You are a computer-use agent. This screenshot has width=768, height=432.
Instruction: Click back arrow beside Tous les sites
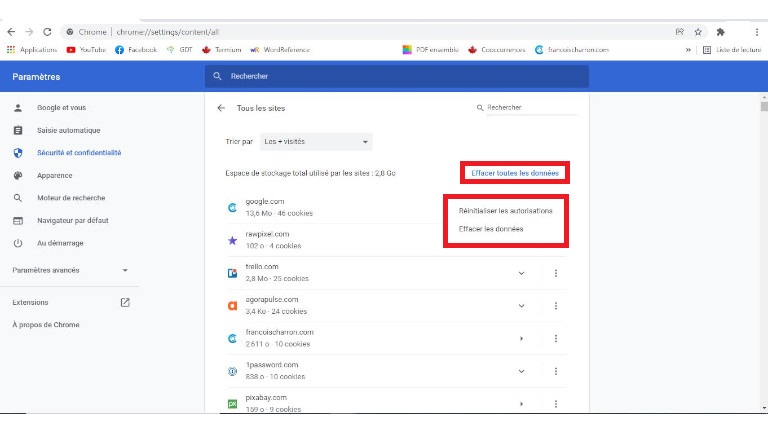click(x=221, y=108)
